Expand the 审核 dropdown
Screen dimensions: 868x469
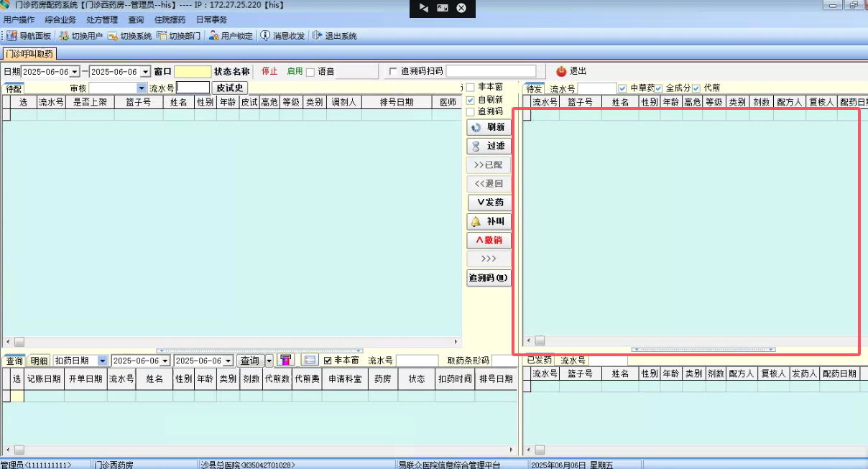tap(142, 88)
